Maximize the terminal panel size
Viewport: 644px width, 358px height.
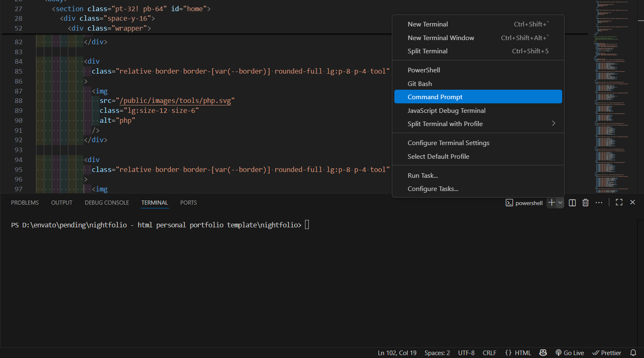(619, 203)
